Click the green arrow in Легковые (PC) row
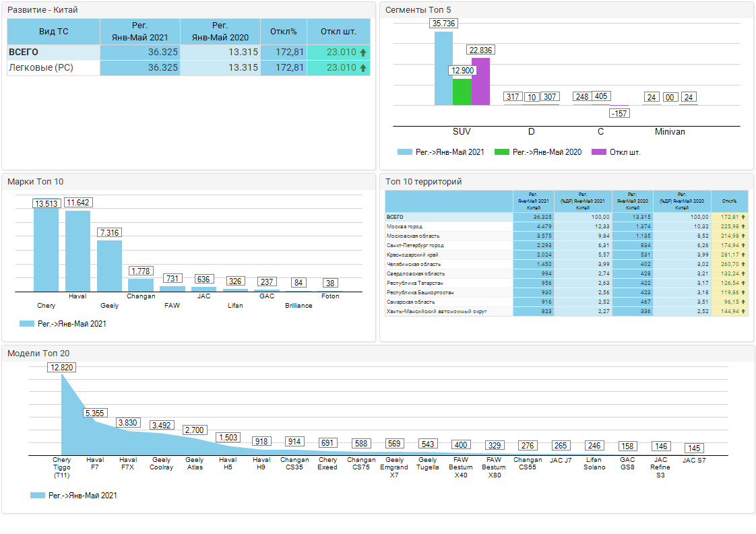 coord(363,68)
